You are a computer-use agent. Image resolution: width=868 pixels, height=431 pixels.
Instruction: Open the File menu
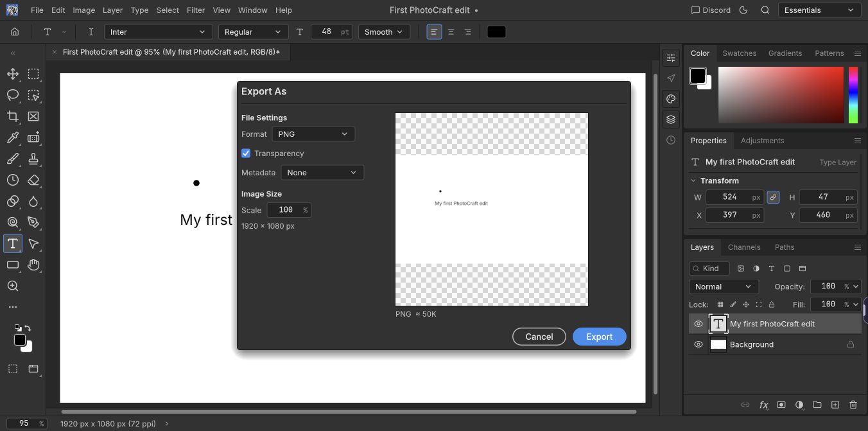pos(37,10)
